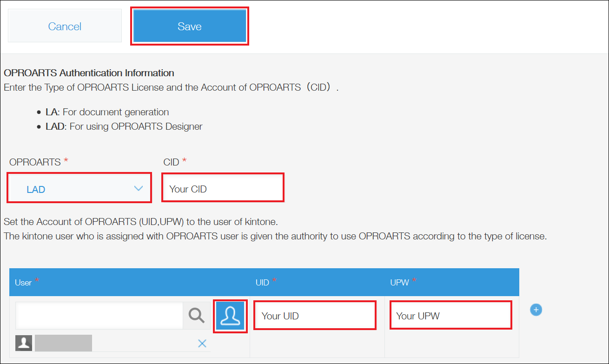Click the User column header

coord(129,282)
